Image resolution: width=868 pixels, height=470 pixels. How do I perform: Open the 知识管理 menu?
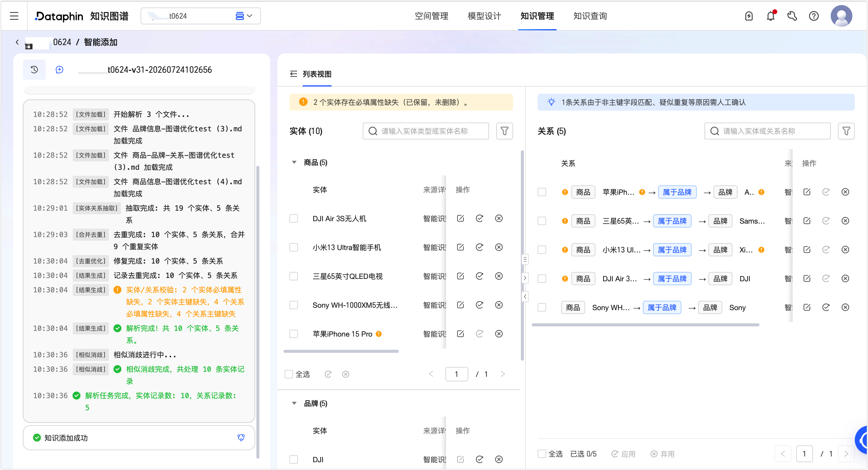(537, 16)
